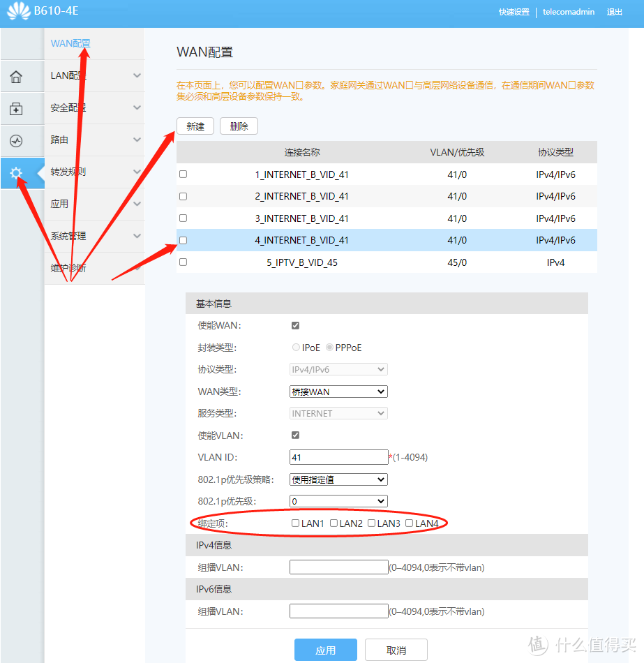The image size is (644, 663).
Task: Toggle the 使能WAN checkbox
Action: pos(295,325)
